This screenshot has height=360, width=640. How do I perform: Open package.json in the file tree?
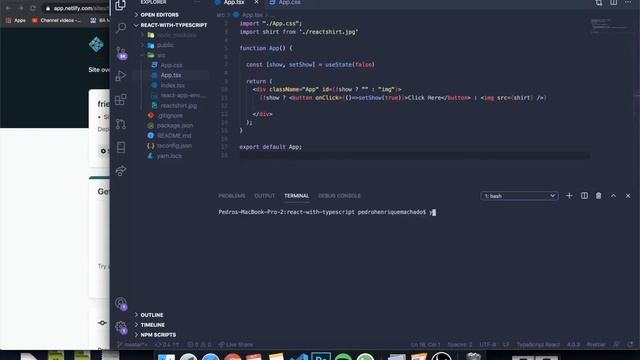175,125
